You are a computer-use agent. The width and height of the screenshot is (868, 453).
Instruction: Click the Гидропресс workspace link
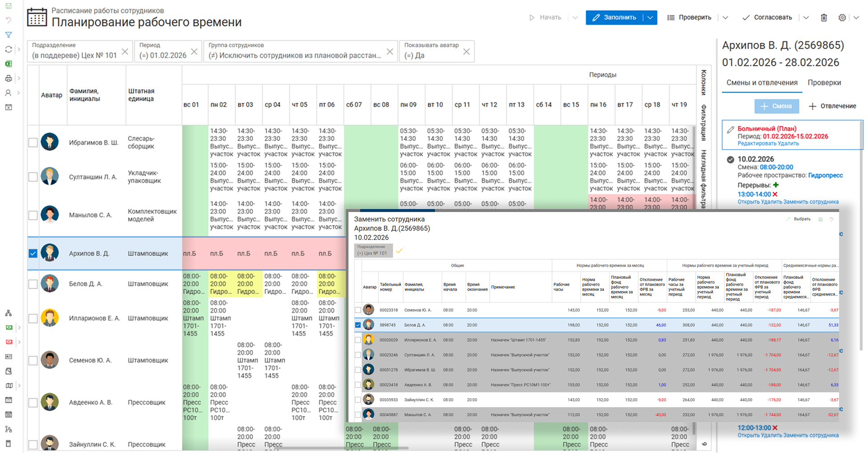coord(826,175)
